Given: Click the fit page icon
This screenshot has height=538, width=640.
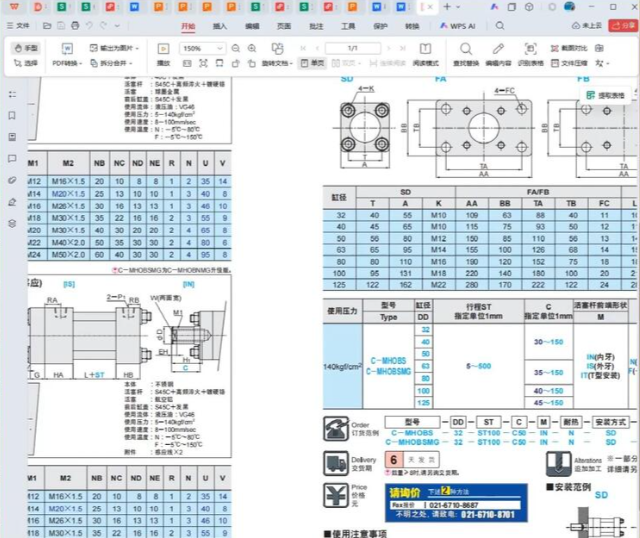Looking at the screenshot, I should (203, 63).
